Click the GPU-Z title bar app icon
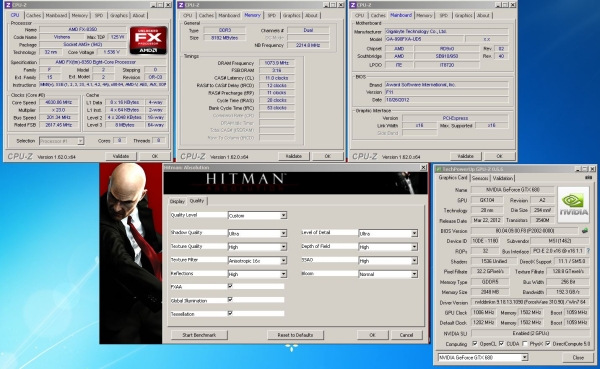The image size is (600, 369). (439, 169)
